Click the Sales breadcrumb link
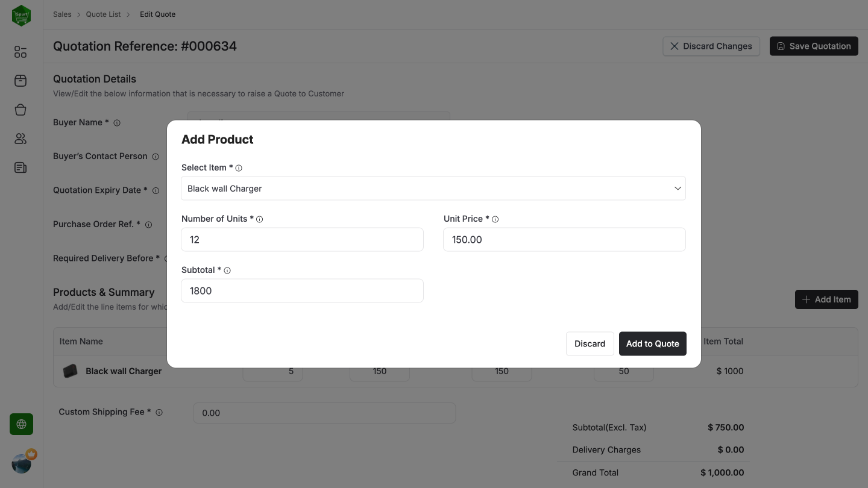The height and width of the screenshot is (488, 868). (x=62, y=14)
